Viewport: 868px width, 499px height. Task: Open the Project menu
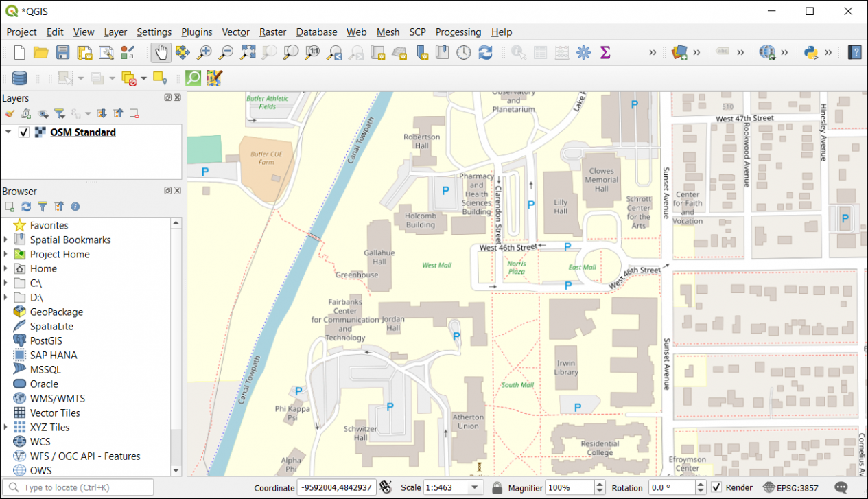coord(22,32)
